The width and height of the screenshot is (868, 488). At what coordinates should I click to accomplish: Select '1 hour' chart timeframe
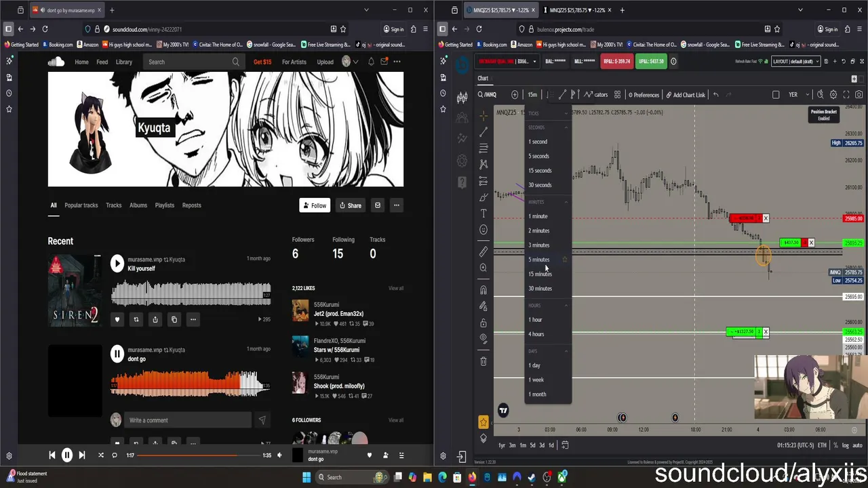(535, 320)
